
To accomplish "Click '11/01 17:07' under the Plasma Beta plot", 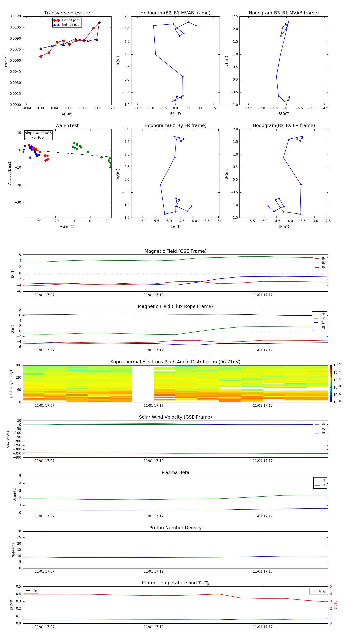I will (44, 516).
